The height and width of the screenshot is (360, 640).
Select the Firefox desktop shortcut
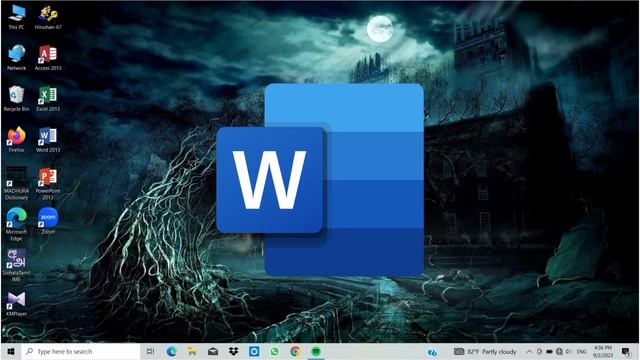[16, 140]
